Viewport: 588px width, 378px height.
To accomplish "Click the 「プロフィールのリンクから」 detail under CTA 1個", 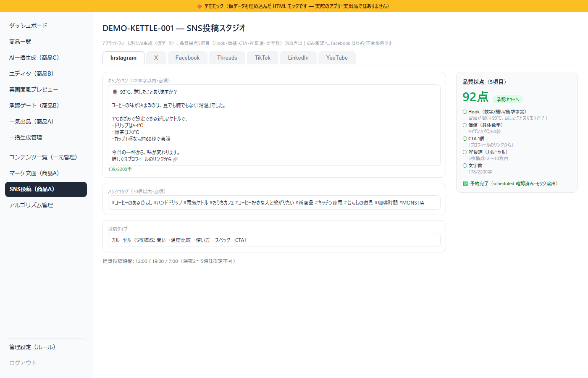I will 491,145.
